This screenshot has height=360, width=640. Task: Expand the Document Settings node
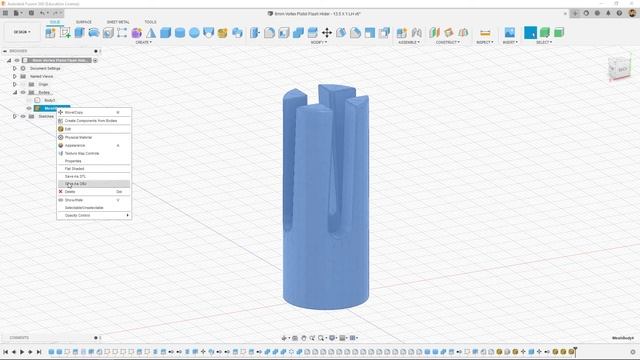coord(15,68)
